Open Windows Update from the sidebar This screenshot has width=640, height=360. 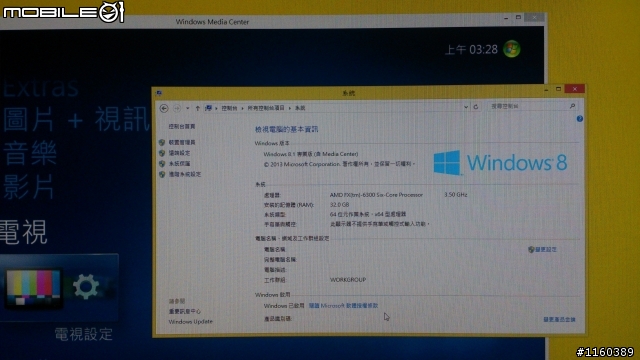point(191,322)
